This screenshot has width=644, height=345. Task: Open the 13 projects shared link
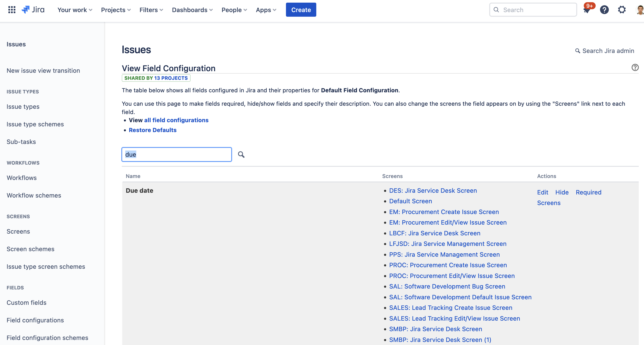pyautogui.click(x=171, y=78)
